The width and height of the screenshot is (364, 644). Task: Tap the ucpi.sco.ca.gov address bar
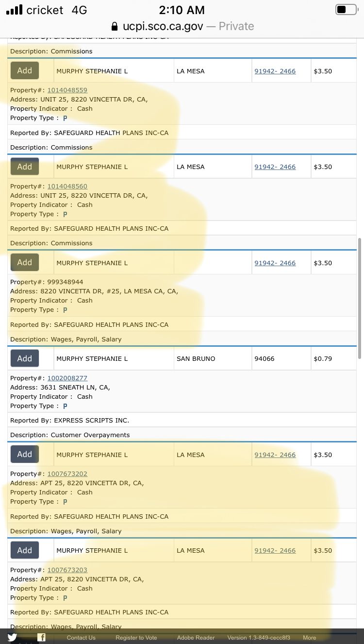coord(182,26)
